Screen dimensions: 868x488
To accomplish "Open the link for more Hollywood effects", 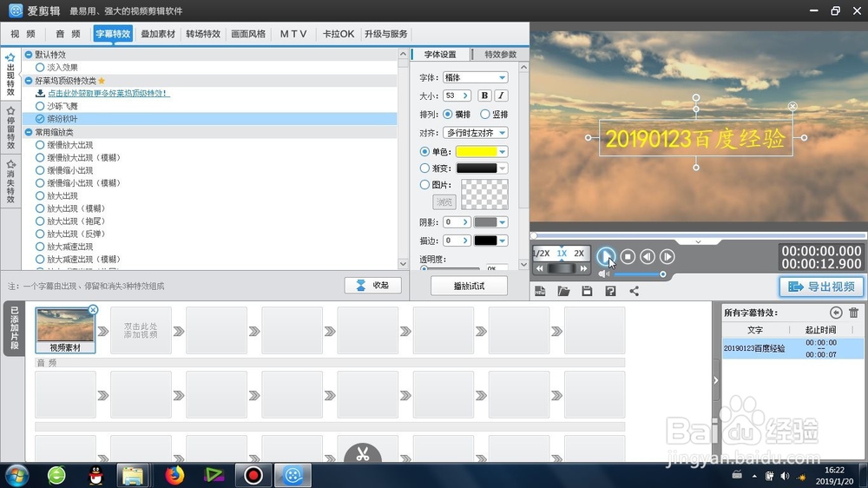I will click(108, 93).
